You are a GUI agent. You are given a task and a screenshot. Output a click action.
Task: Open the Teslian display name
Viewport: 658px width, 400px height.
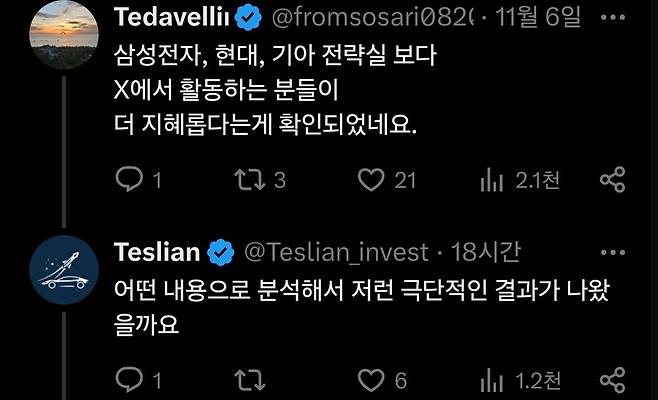pyautogui.click(x=158, y=250)
